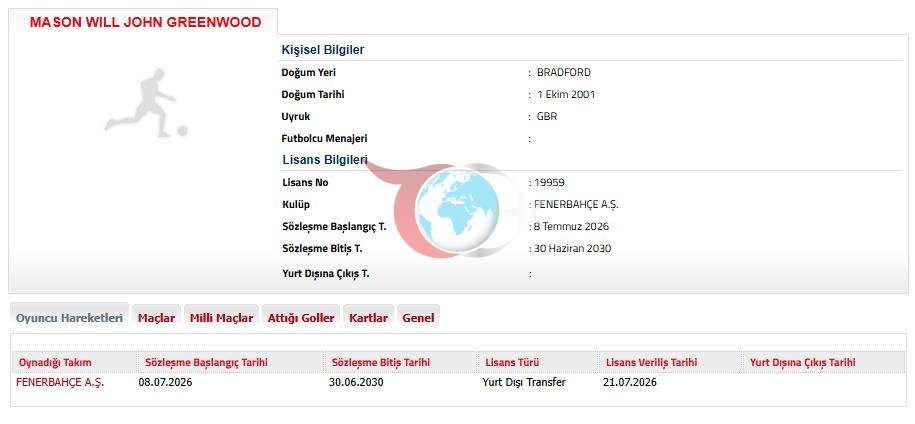Click the Doğum Yeri label
This screenshot has height=424, width=915.
[x=309, y=72]
